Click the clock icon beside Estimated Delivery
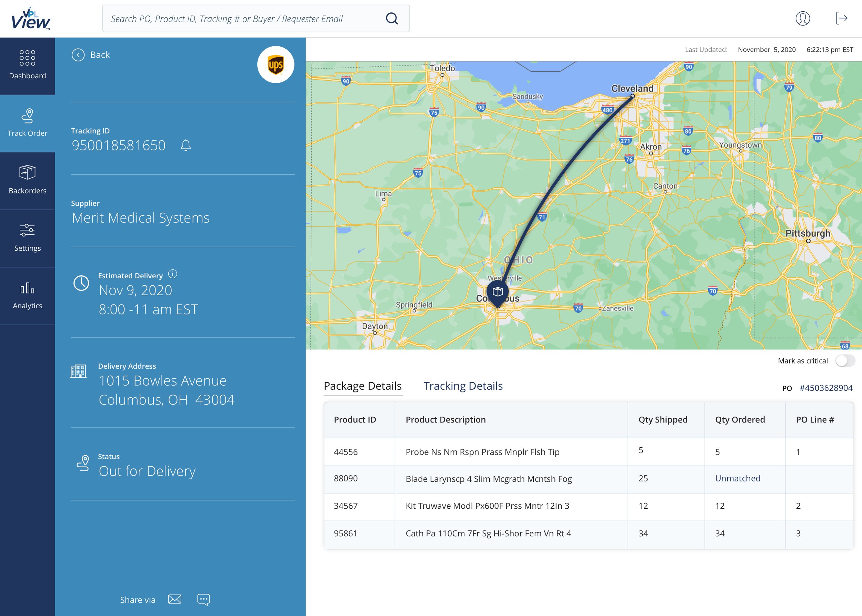This screenshot has height=616, width=862. [81, 283]
